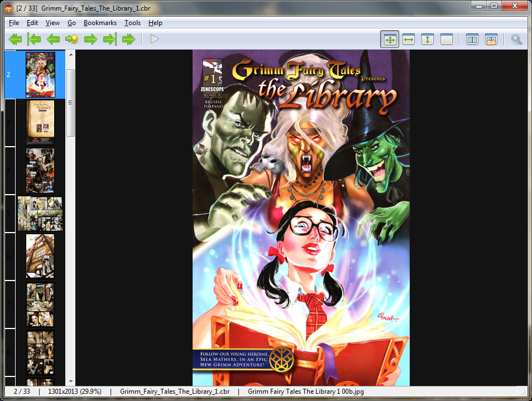Open the Help menu
Viewport: 532px width, 401px height.
[155, 23]
